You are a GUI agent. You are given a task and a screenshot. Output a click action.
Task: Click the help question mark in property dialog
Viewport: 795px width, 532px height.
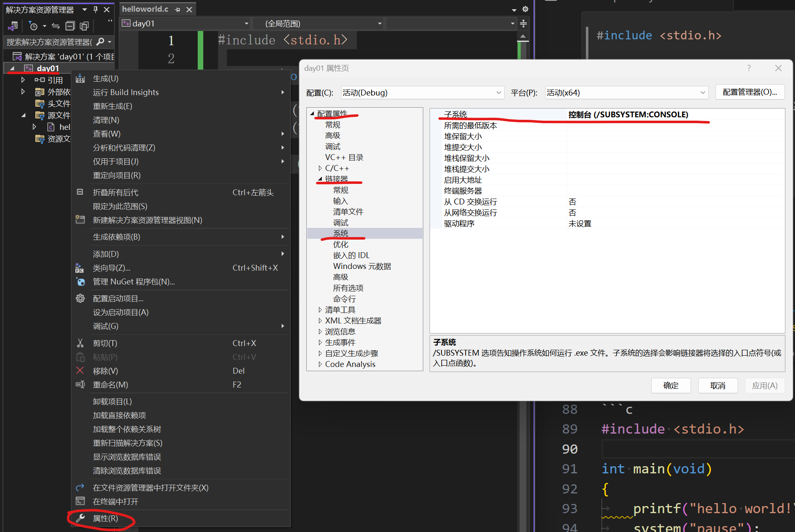(748, 68)
